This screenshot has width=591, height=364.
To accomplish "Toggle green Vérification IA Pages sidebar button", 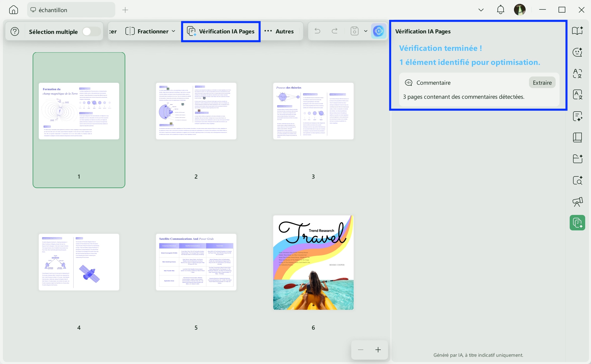I will [x=577, y=223].
